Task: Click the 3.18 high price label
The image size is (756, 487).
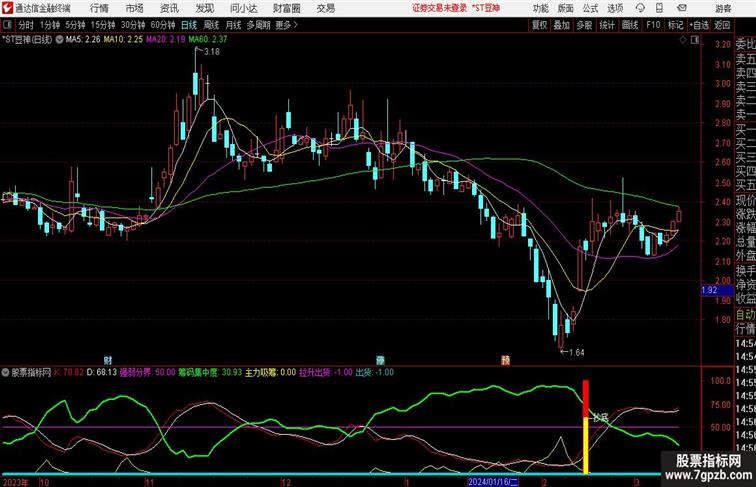Action: click(212, 52)
